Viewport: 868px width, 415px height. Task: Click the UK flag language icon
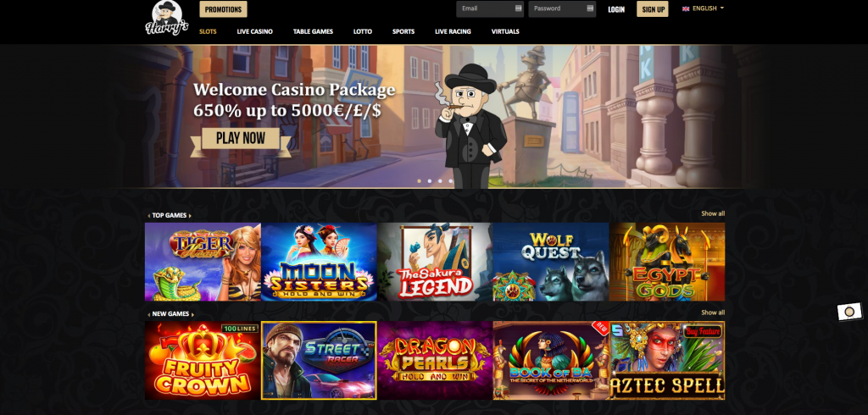pos(686,8)
